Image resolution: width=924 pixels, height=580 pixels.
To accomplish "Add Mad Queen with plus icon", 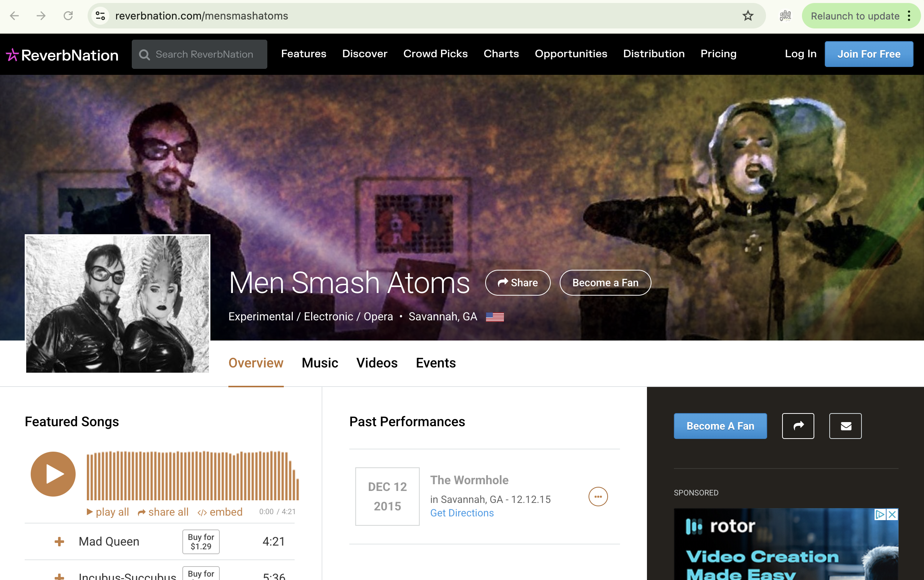I will (x=59, y=541).
